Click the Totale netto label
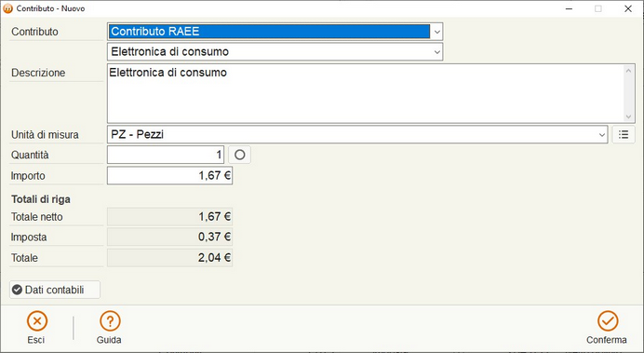 click(x=37, y=217)
